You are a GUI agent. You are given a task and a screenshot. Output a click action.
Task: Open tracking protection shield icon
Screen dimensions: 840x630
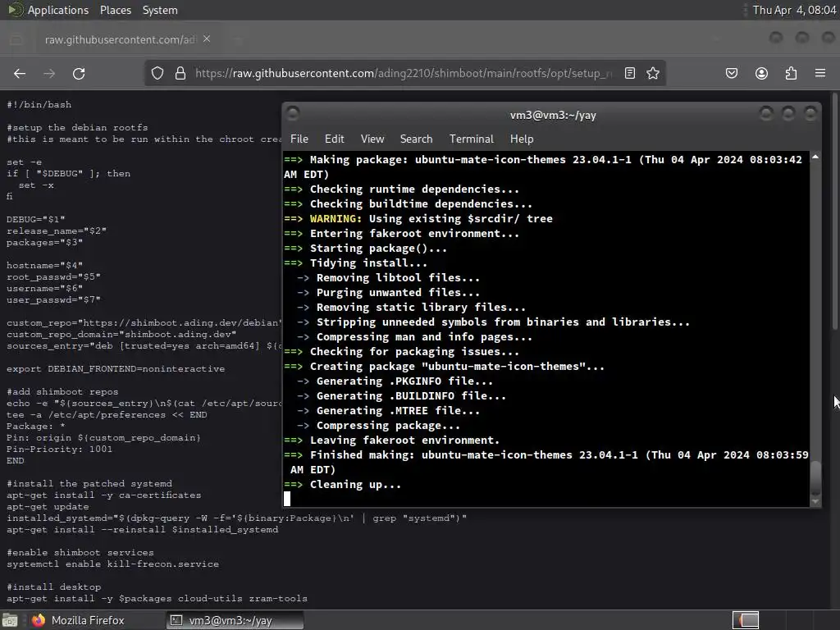[x=157, y=73]
